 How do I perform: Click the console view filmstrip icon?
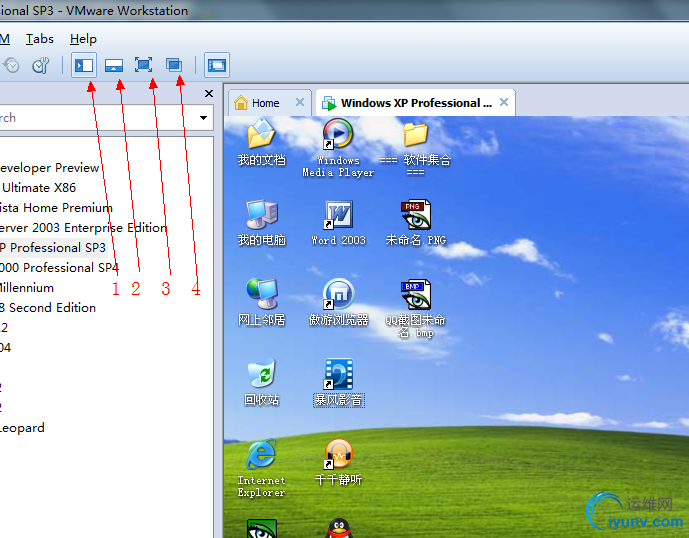(217, 65)
